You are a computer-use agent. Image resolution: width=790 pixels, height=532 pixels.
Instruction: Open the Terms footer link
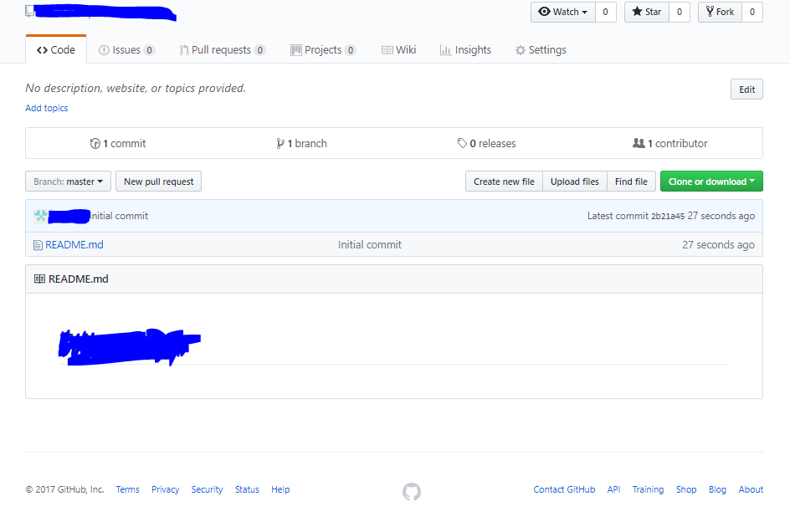pos(127,489)
